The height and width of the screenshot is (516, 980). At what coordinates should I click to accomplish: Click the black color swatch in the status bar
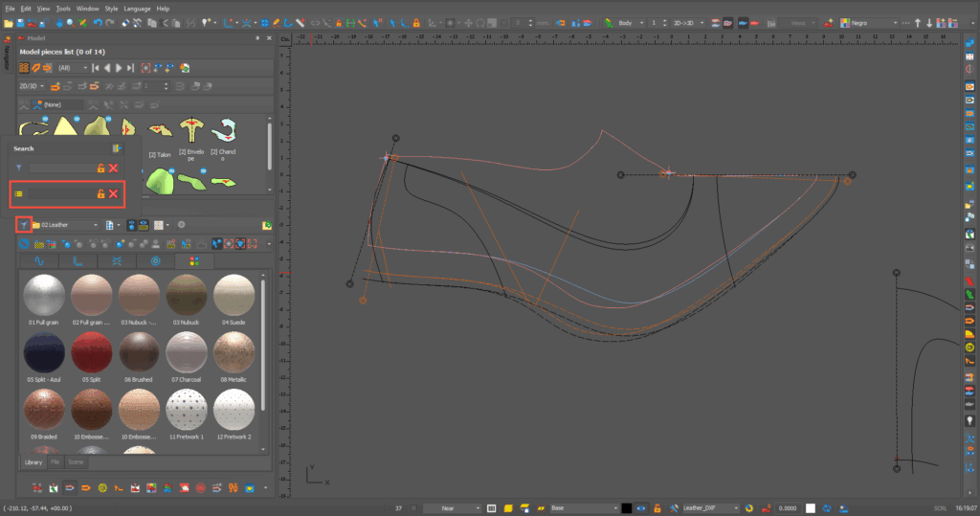coord(626,507)
